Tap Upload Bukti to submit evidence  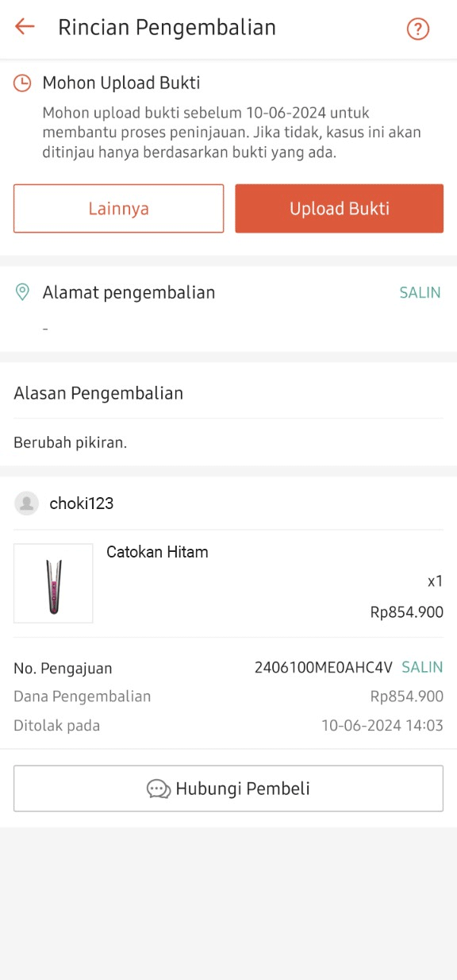point(339,208)
